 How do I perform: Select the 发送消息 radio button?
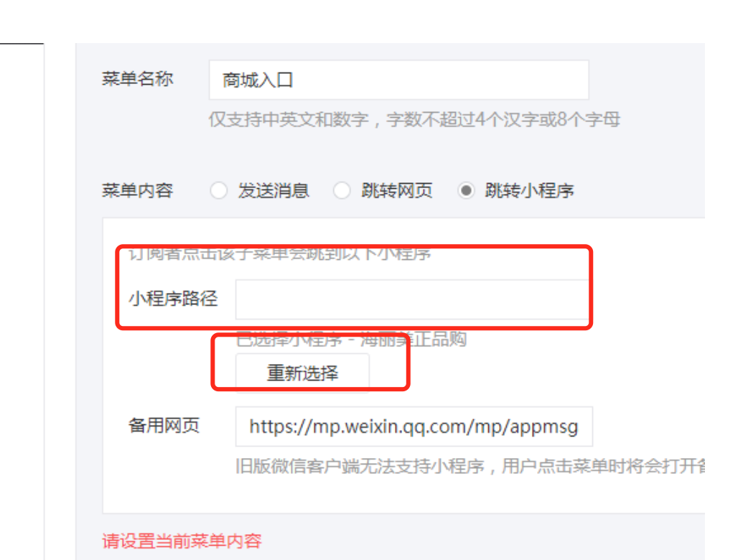coord(219,191)
